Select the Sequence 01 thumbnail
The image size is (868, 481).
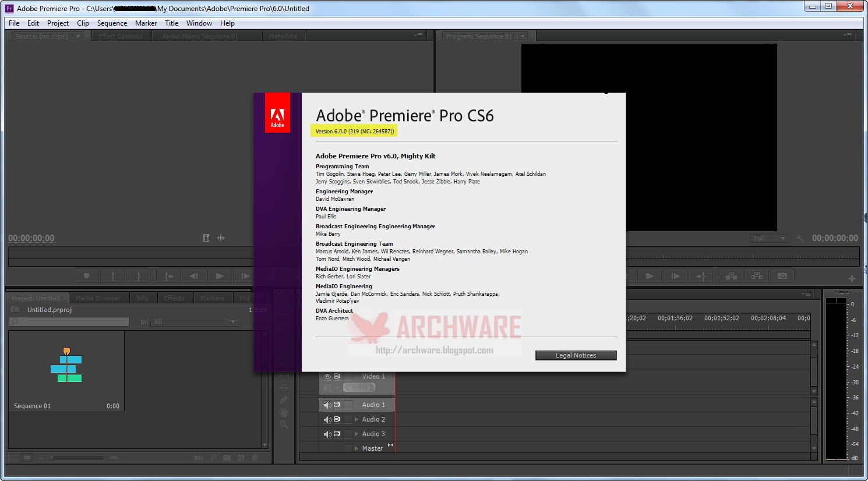66,372
